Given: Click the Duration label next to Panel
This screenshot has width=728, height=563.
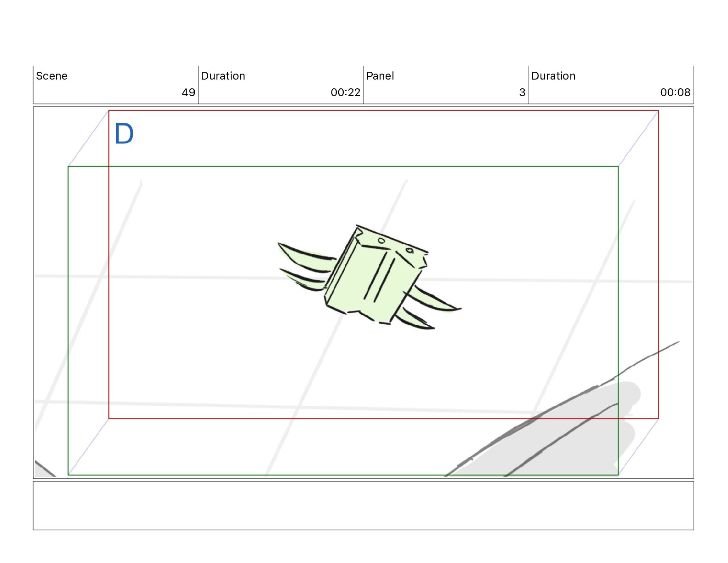Looking at the screenshot, I should [553, 76].
